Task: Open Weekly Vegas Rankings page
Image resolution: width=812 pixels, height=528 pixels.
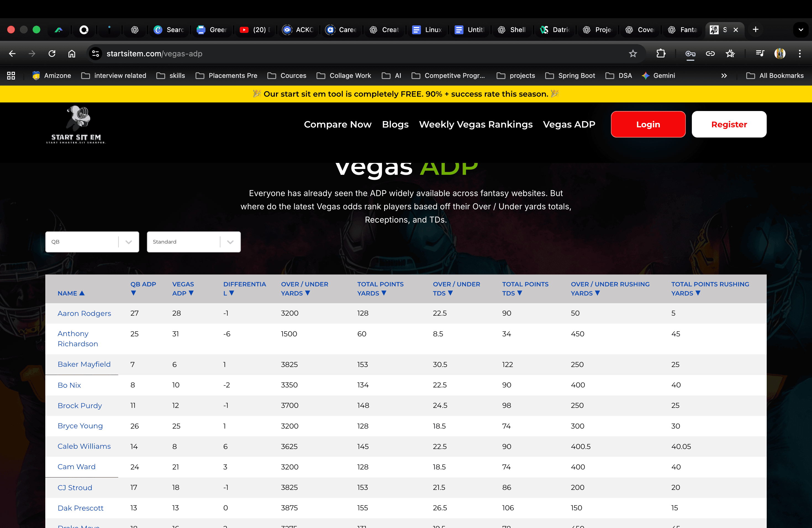Action: pos(476,125)
